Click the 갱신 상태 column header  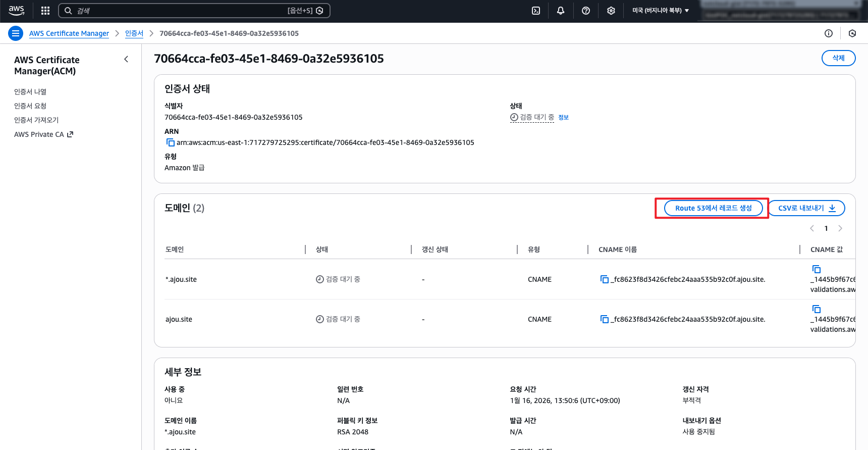(435, 249)
